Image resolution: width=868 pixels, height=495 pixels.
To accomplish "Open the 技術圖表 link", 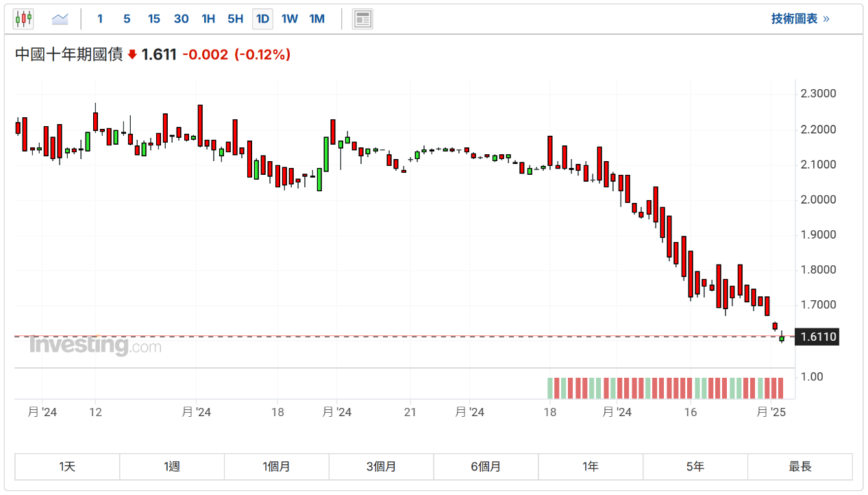I will coord(799,19).
